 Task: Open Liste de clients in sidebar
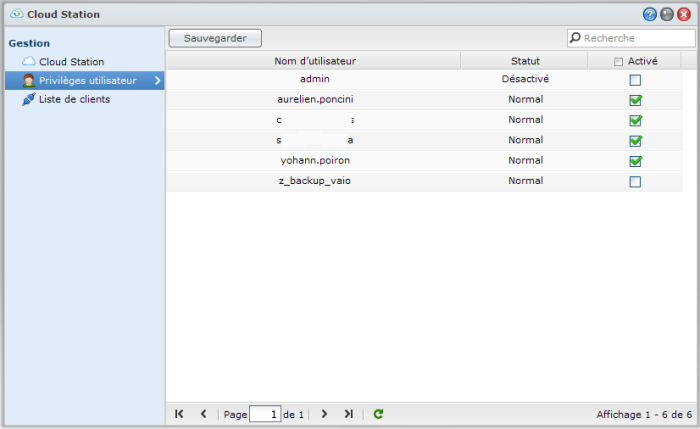point(74,99)
